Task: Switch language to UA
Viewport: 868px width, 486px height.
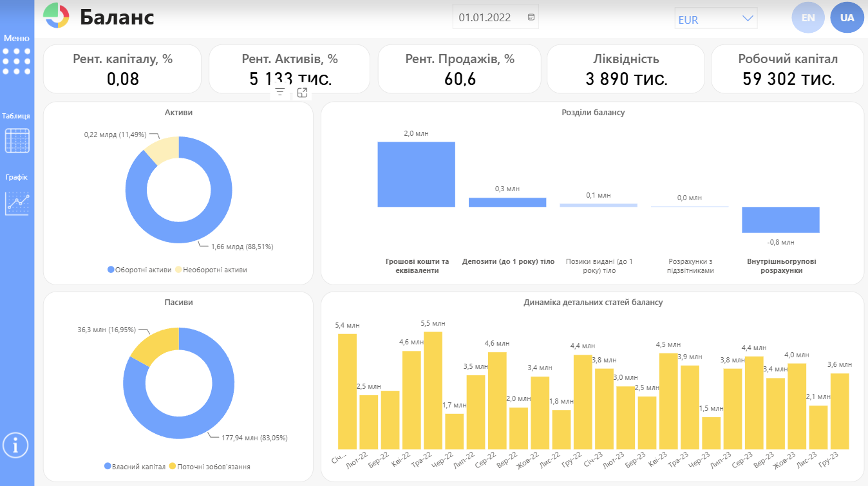Action: click(x=847, y=18)
